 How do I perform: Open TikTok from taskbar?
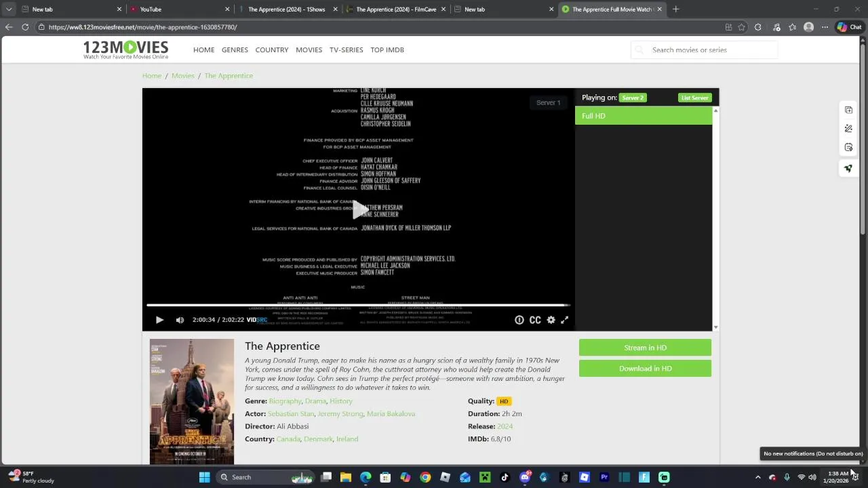click(x=505, y=477)
